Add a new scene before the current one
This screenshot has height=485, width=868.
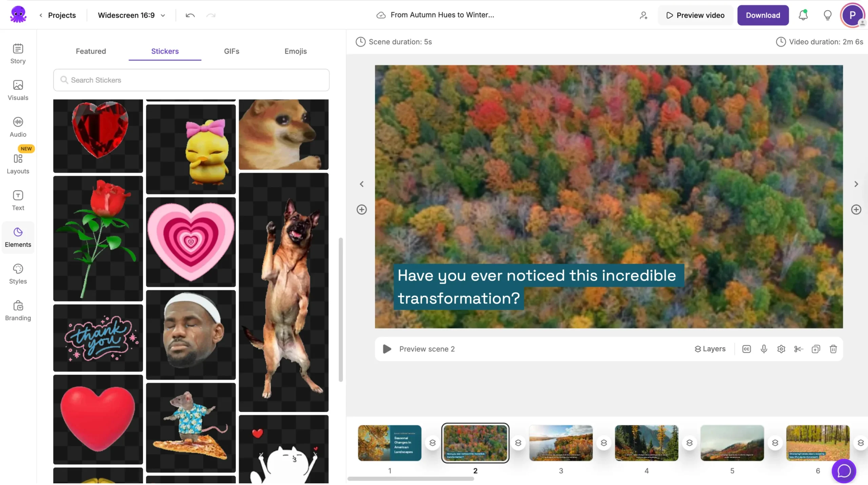[361, 210]
